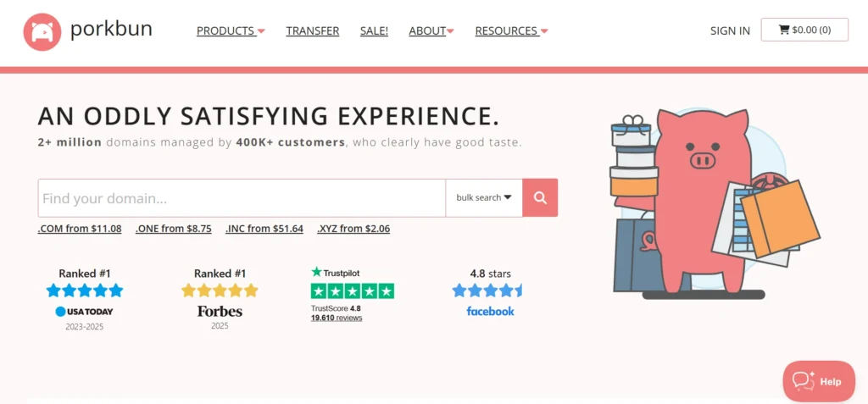
Task: Open the shopping cart showing $0.00
Action: click(x=804, y=30)
